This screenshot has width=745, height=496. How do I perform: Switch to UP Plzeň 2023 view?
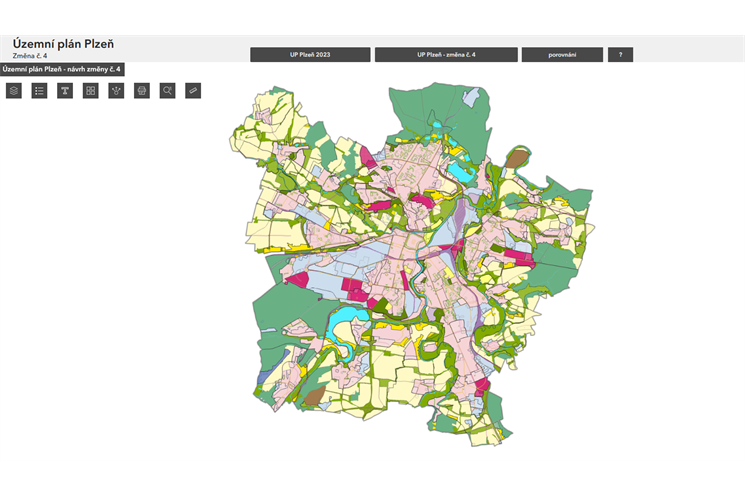coord(309,55)
